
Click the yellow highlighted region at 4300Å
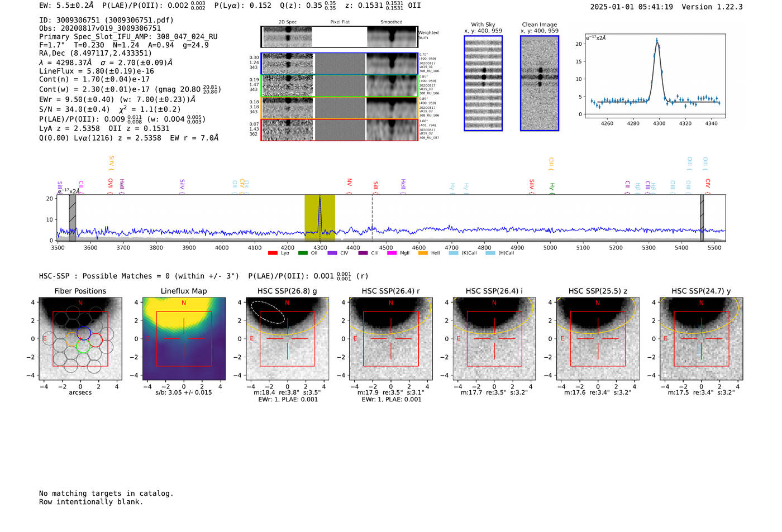coord(320,218)
